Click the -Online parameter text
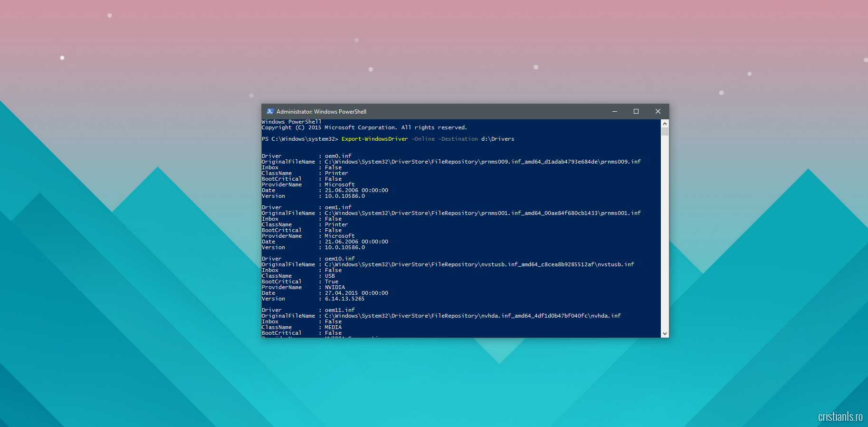Viewport: 868px width, 427px height. 423,139
